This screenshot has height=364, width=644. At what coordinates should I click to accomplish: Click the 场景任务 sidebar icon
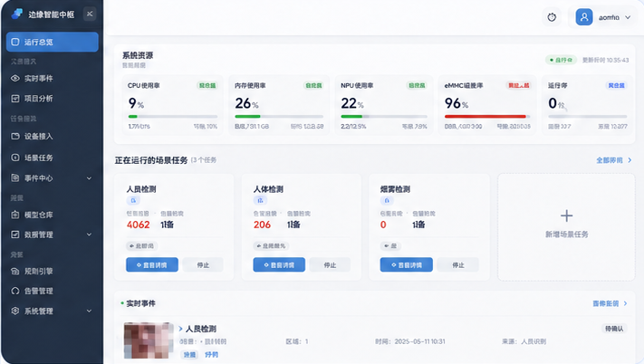[15, 158]
